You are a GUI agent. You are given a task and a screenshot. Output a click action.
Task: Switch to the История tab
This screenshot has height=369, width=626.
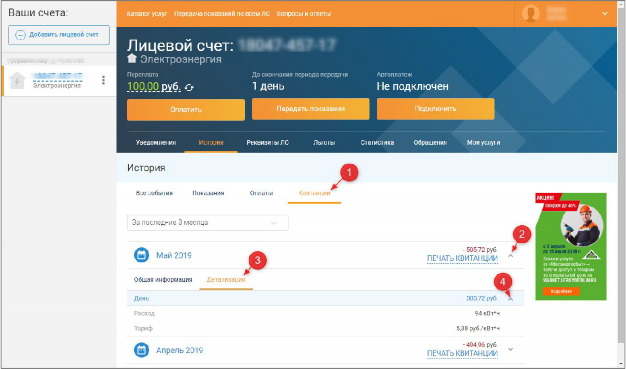pyautogui.click(x=211, y=143)
